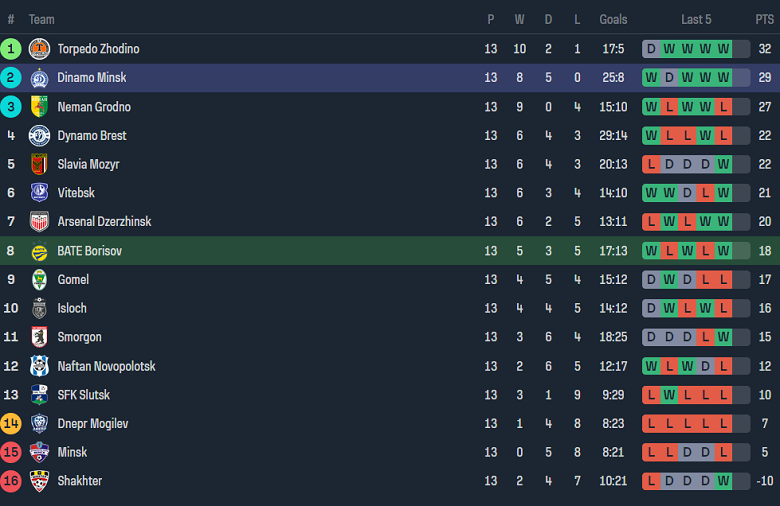780x506 pixels.
Task: Click the Dinamo Minsk club crest
Action: point(39,78)
